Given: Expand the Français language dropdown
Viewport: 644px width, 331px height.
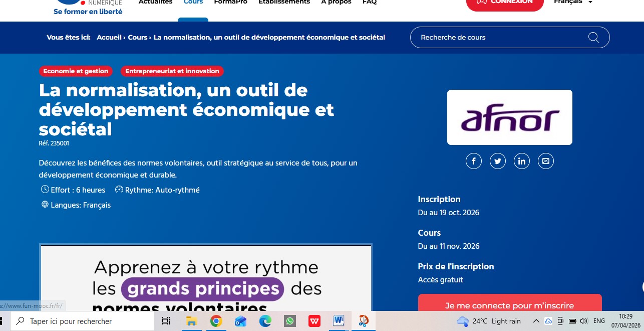Looking at the screenshot, I should (x=573, y=3).
